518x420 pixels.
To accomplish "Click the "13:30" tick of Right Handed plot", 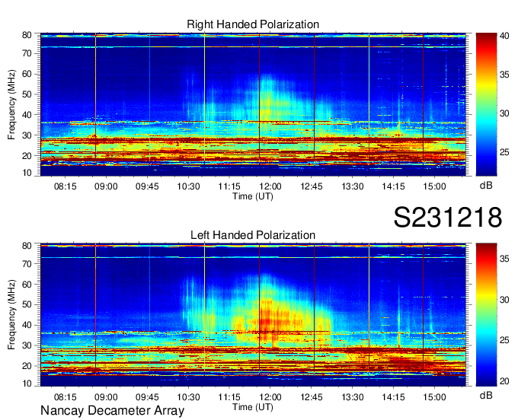I will [353, 186].
